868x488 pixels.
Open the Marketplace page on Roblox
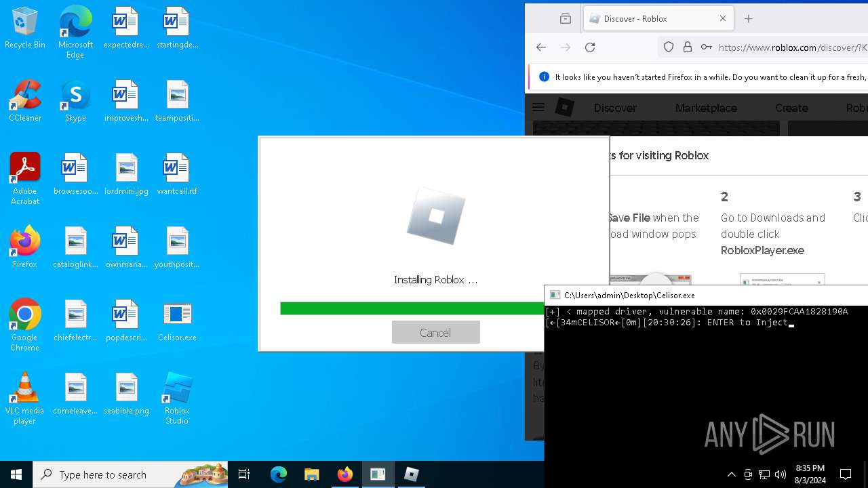pyautogui.click(x=706, y=108)
